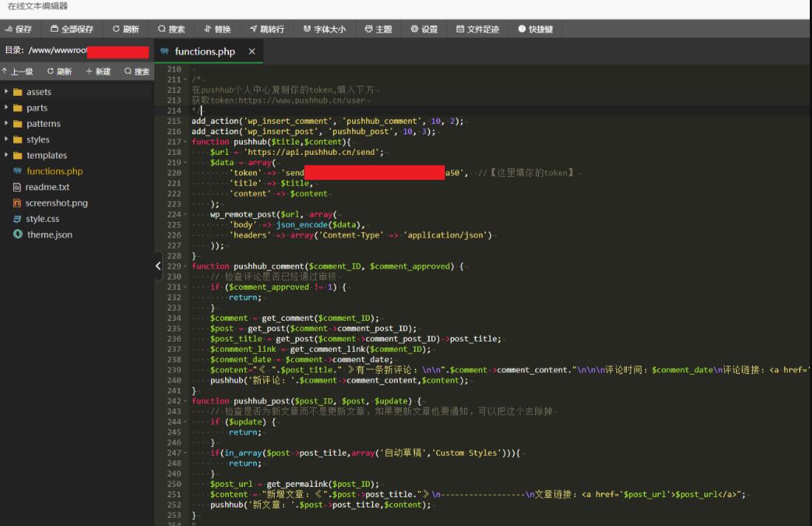Image resolution: width=812 pixels, height=526 pixels.
Task: Collapse the sidebar with the left chevron handle
Action: 158,266
